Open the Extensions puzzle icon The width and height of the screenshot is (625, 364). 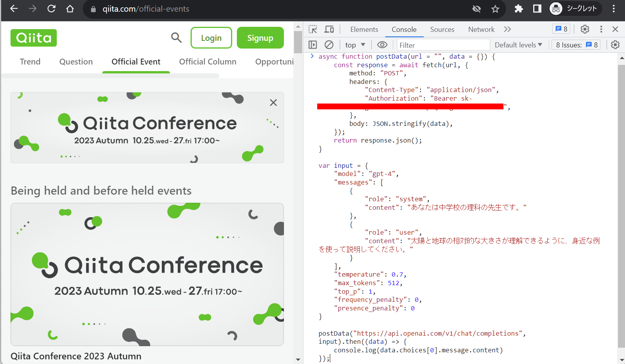pos(518,9)
